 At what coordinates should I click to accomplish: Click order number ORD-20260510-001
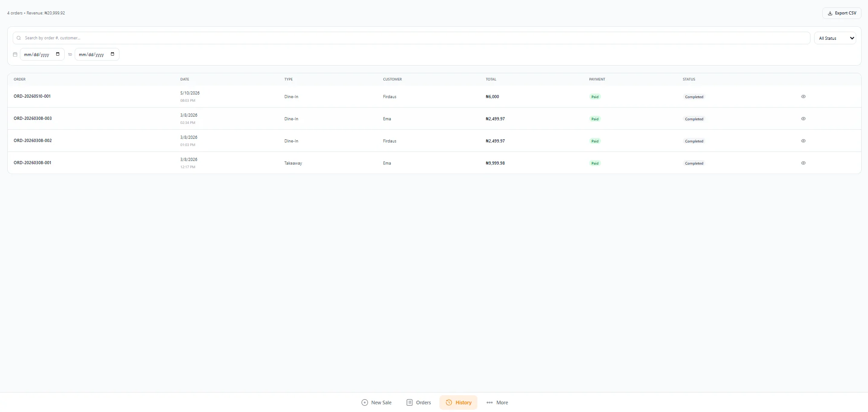(32, 96)
